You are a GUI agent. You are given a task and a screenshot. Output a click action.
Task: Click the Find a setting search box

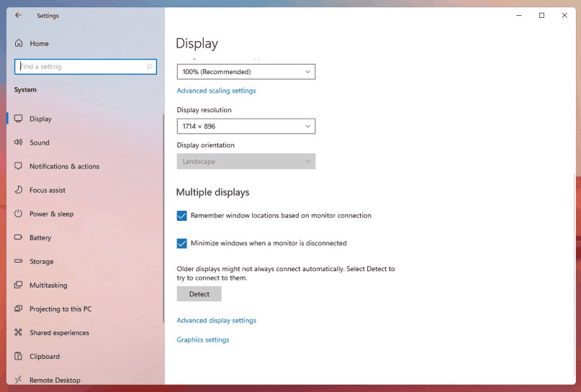coord(86,67)
